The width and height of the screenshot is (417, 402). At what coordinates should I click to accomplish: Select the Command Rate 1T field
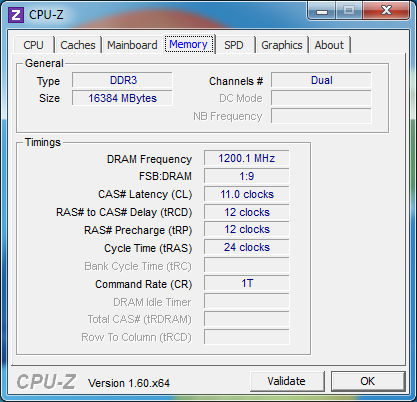[247, 283]
